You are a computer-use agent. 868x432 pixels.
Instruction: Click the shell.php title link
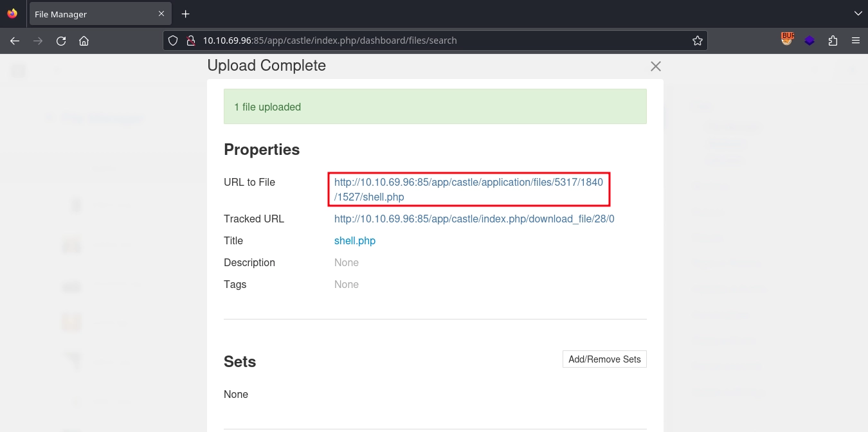354,240
